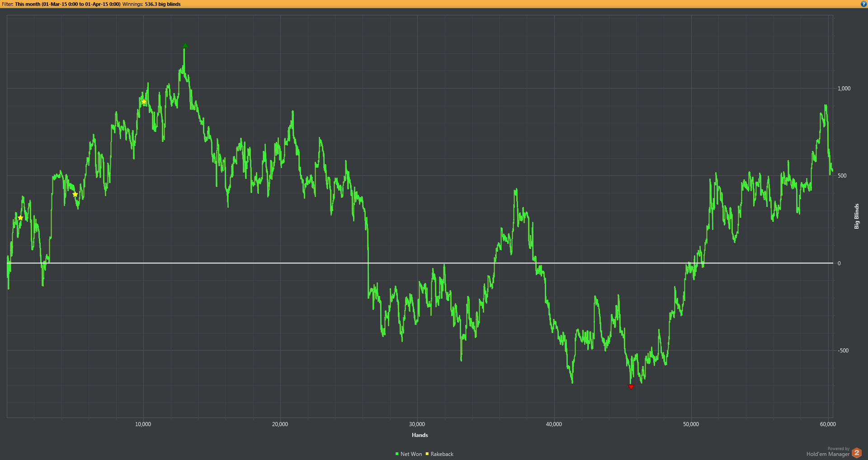Click the yellow Rakeback legend swatch
The height and width of the screenshot is (460, 868).
(x=427, y=454)
